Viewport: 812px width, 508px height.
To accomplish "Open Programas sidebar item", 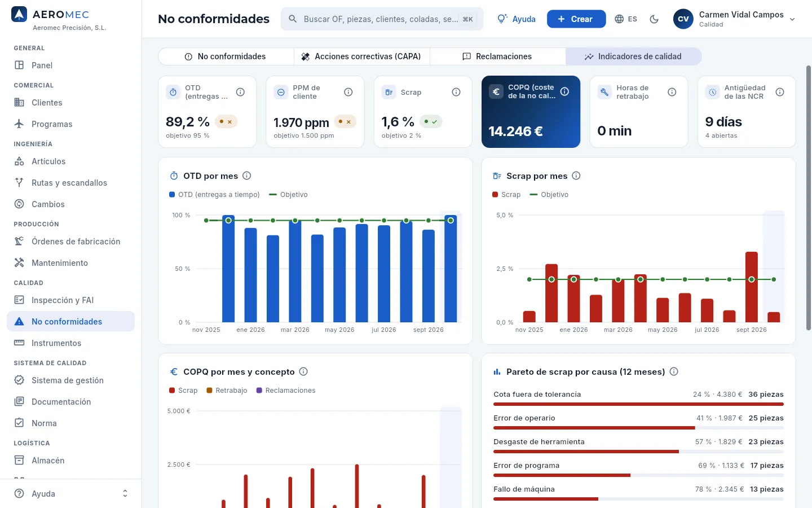I will (x=70, y=124).
